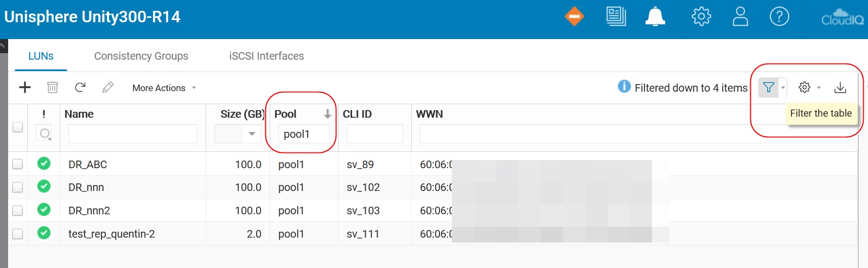This screenshot has width=868, height=268.
Task: Click pool1 cell in DR_ABC row
Action: point(291,164)
